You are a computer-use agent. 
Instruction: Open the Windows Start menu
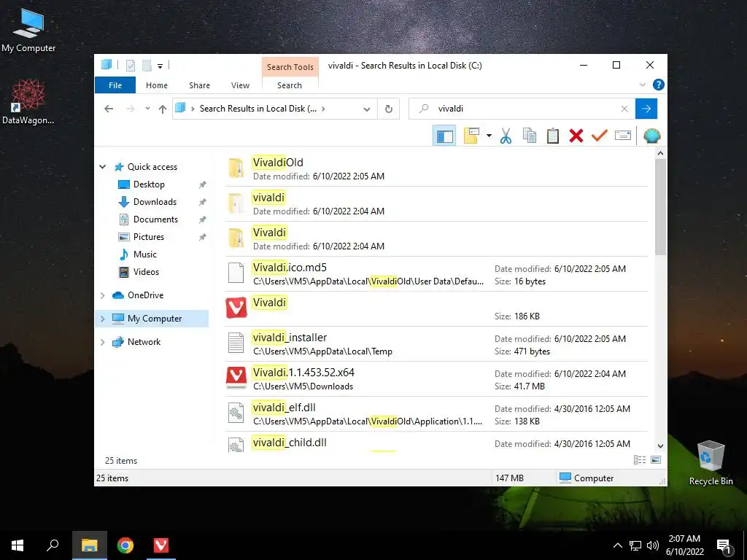click(18, 545)
